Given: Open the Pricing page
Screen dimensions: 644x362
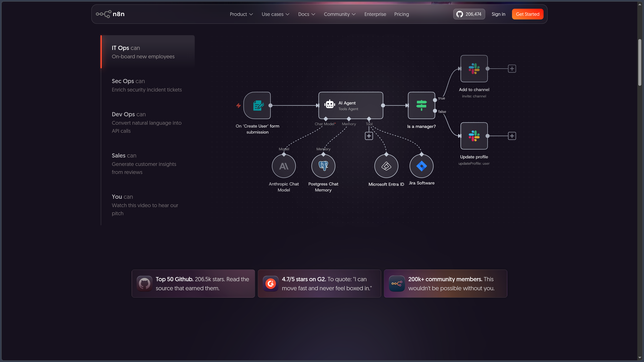Looking at the screenshot, I should [401, 14].
